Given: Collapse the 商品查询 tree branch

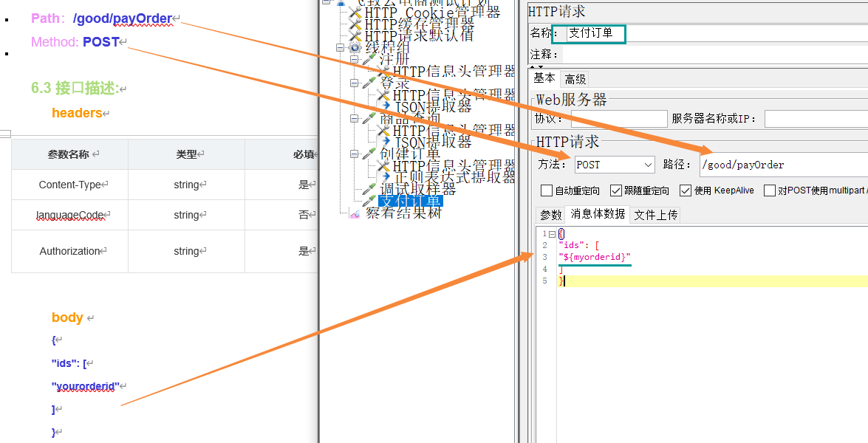Looking at the screenshot, I should 353,117.
